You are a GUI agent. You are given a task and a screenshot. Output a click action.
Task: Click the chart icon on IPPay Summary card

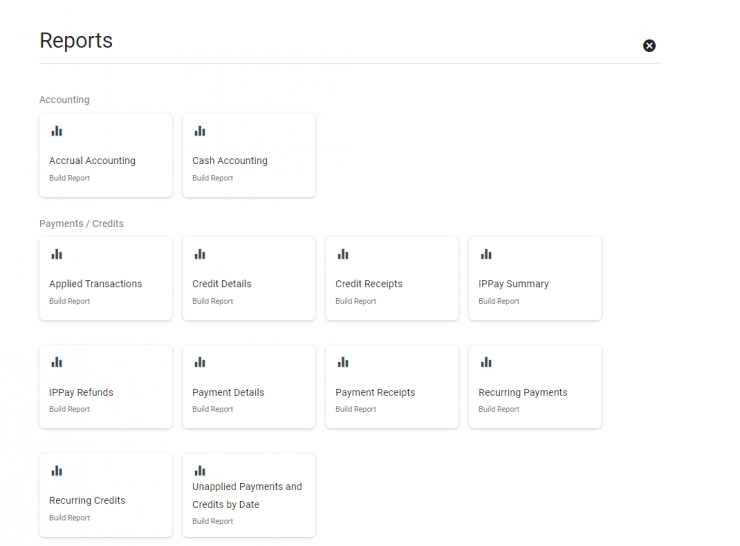tap(486, 254)
